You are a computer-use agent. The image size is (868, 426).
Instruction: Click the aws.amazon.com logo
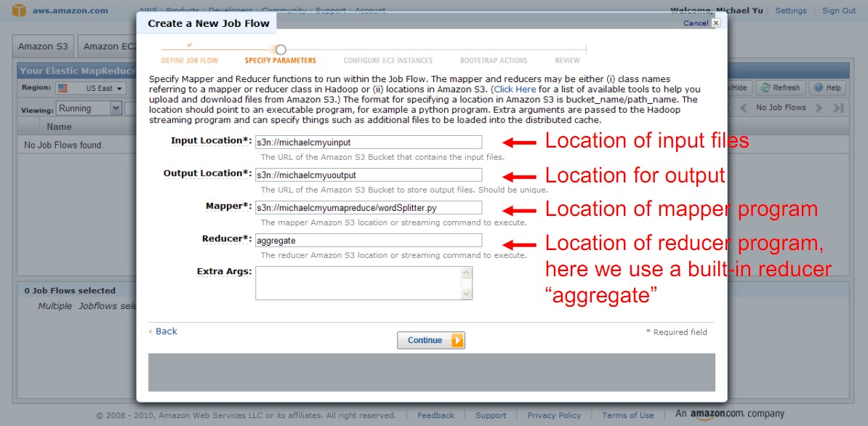[59, 10]
